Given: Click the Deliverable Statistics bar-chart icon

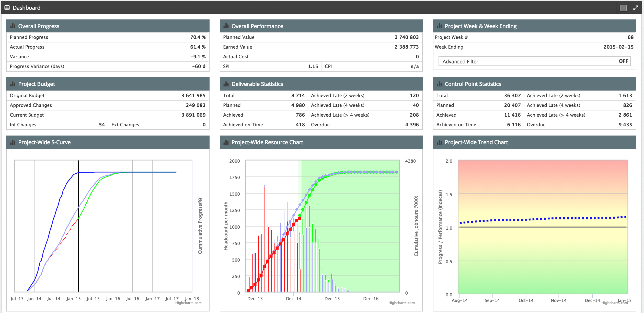Looking at the screenshot, I should pyautogui.click(x=226, y=84).
